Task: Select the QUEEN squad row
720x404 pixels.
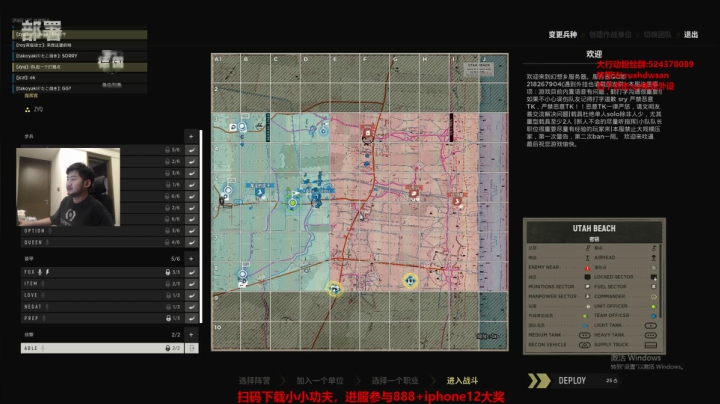Action: point(102,242)
